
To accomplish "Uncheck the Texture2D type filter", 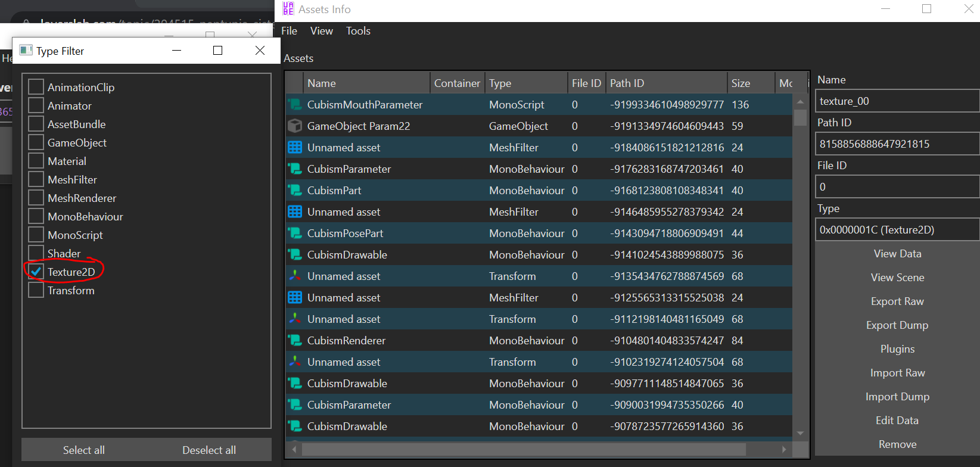I will pos(36,272).
